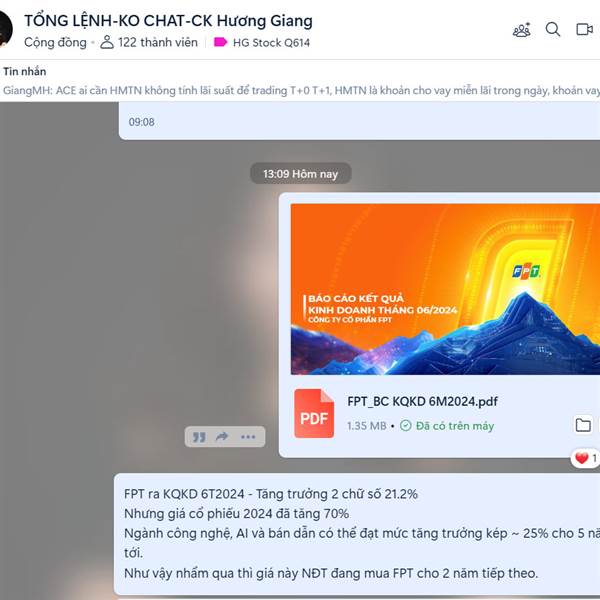Open the add members icon
This screenshot has height=600, width=600.
pyautogui.click(x=522, y=30)
